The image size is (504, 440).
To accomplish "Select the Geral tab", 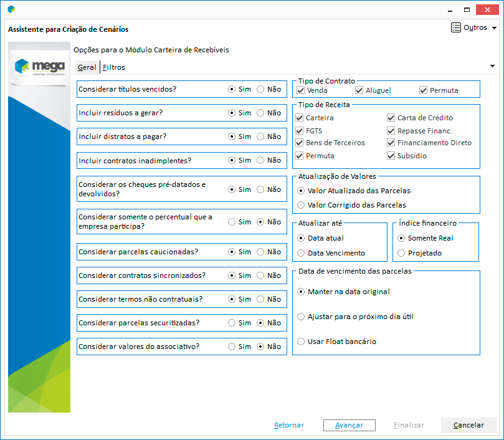I will point(87,67).
